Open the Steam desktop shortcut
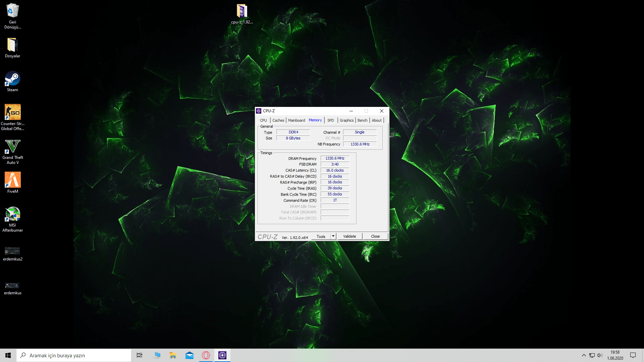This screenshot has width=644, height=362. click(x=12, y=81)
